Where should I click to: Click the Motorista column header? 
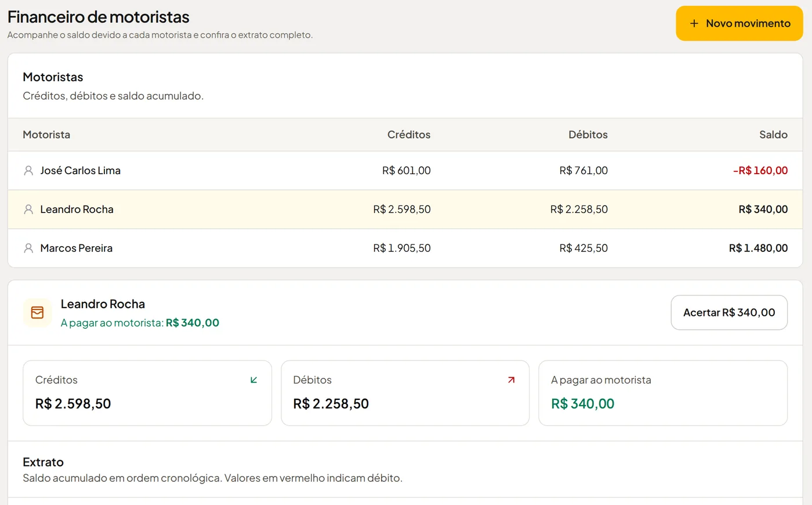pos(46,135)
